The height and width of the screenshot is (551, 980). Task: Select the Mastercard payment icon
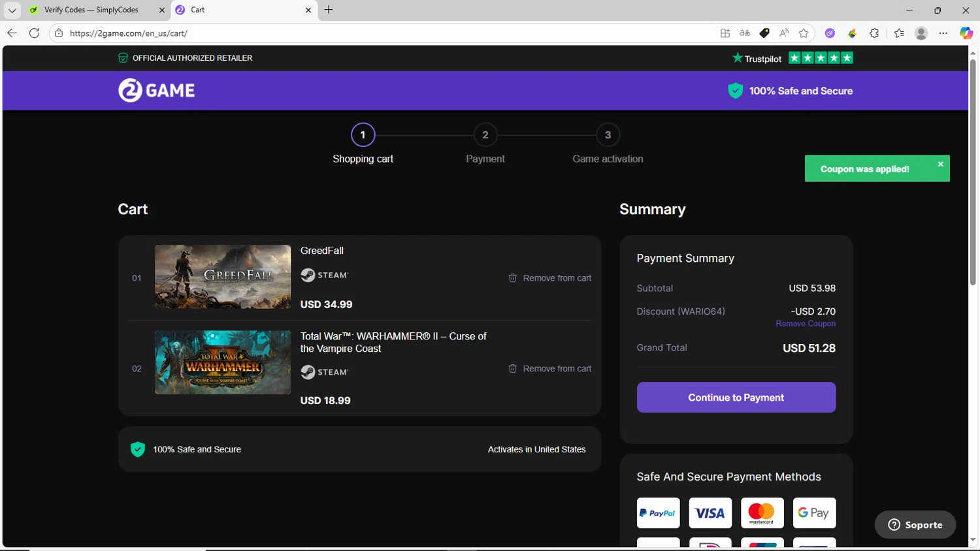(x=762, y=513)
